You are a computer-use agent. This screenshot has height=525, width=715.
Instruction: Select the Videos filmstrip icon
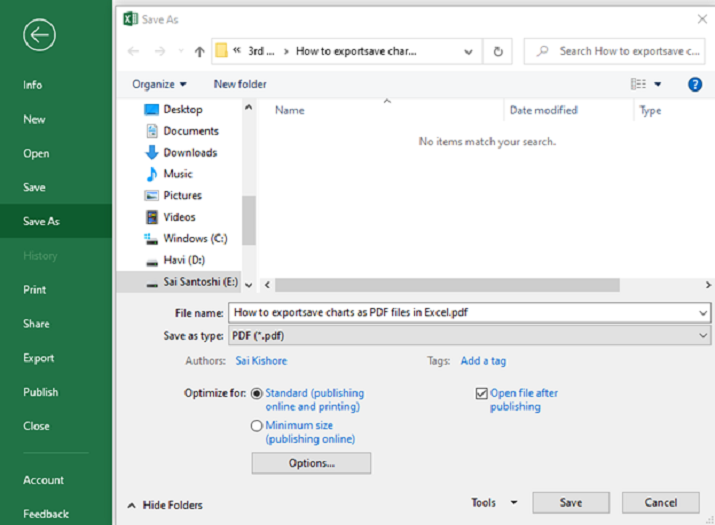(x=152, y=217)
